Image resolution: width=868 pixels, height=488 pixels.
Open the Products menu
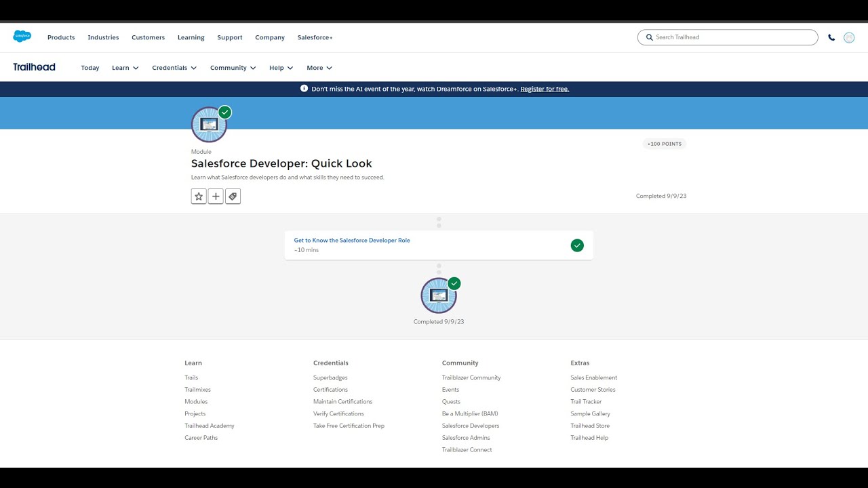61,37
